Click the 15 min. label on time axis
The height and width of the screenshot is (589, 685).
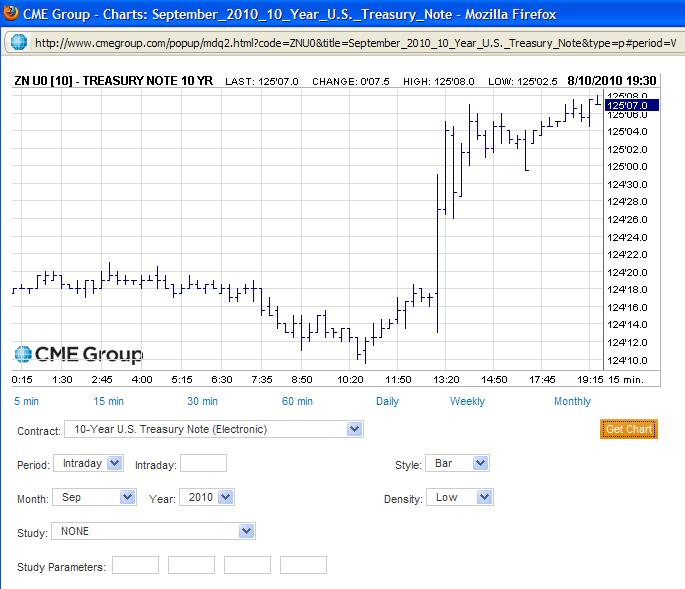click(626, 380)
